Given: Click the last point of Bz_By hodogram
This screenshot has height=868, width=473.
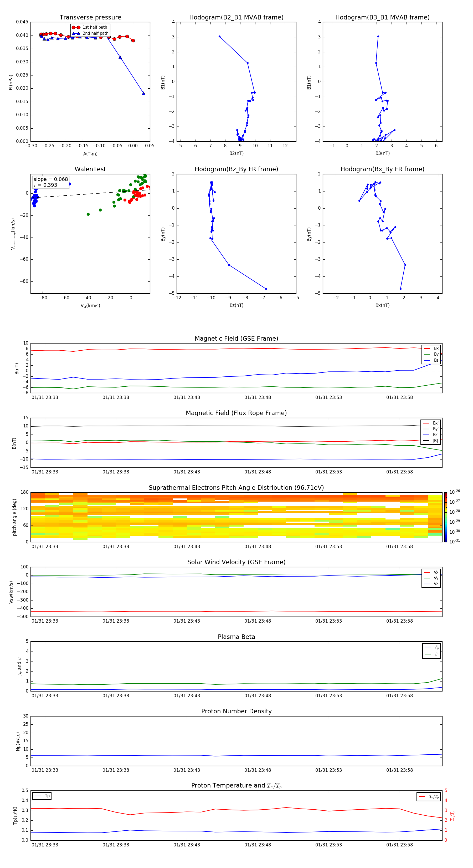Looking at the screenshot, I should pyautogui.click(x=266, y=289).
